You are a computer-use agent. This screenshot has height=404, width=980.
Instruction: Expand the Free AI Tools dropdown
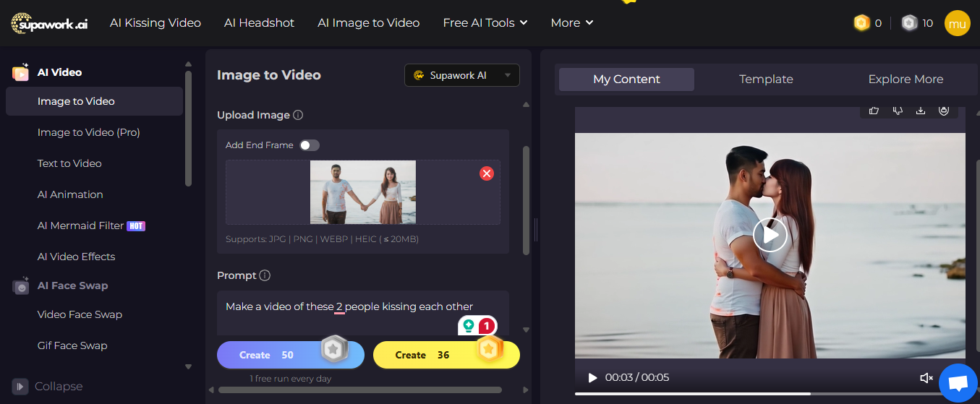[x=485, y=23]
